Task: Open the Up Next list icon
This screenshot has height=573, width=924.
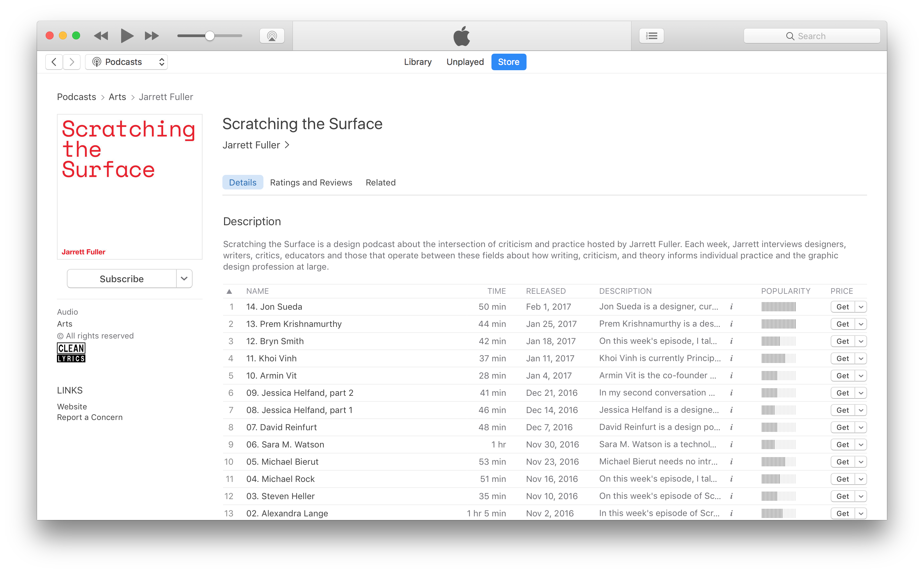Action: pyautogui.click(x=651, y=36)
